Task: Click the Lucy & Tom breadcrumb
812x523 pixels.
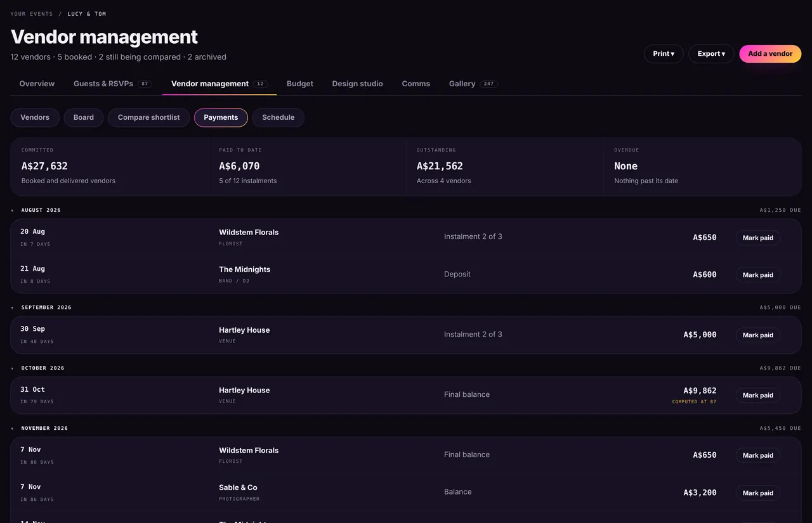Action: [x=87, y=14]
